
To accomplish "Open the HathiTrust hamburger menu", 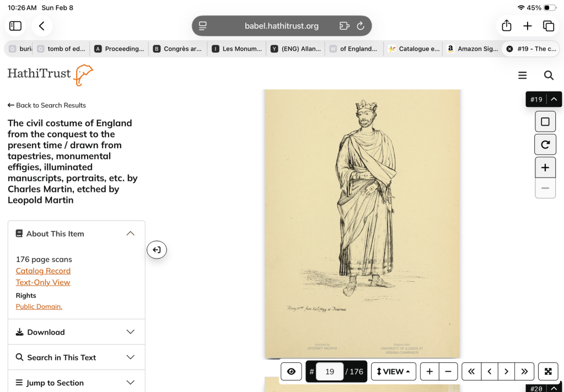I will [522, 75].
